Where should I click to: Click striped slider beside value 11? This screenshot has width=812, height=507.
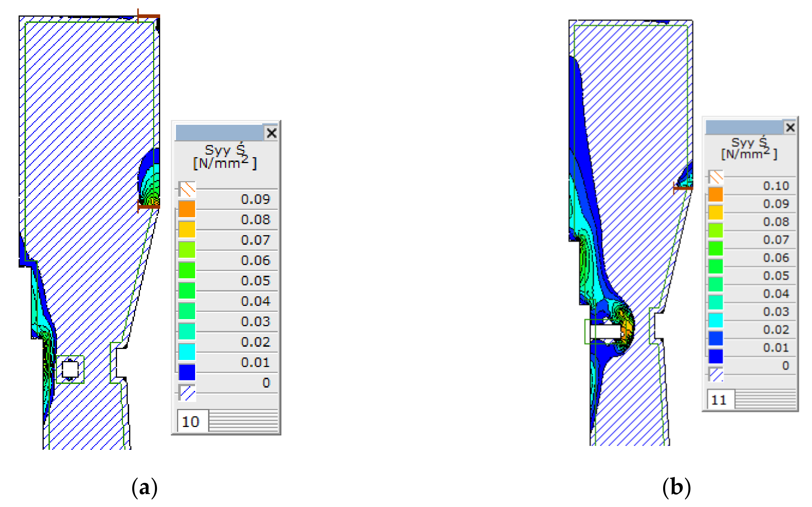pyautogui.click(x=765, y=400)
